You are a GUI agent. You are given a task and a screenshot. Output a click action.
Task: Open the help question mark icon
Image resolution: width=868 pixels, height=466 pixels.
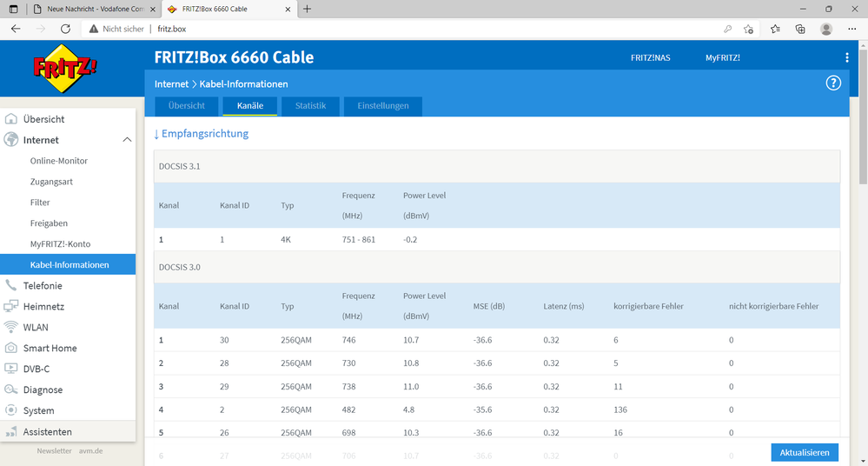(833, 83)
